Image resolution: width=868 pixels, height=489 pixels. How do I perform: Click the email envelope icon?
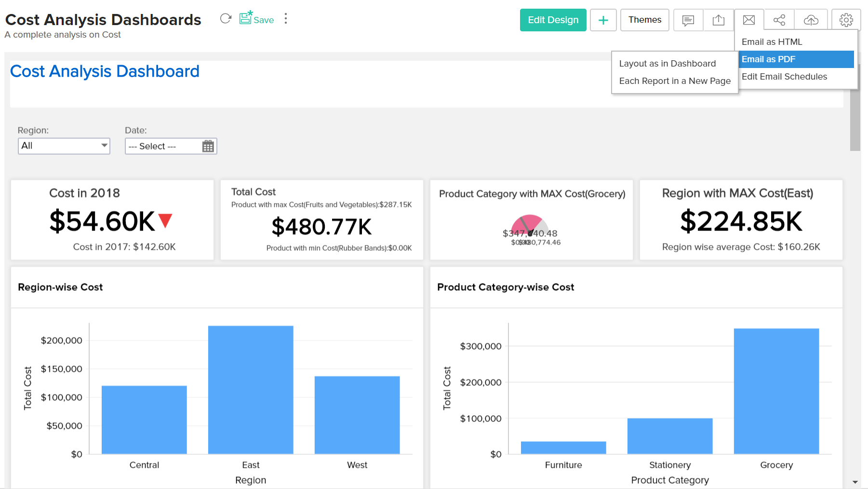(x=748, y=20)
